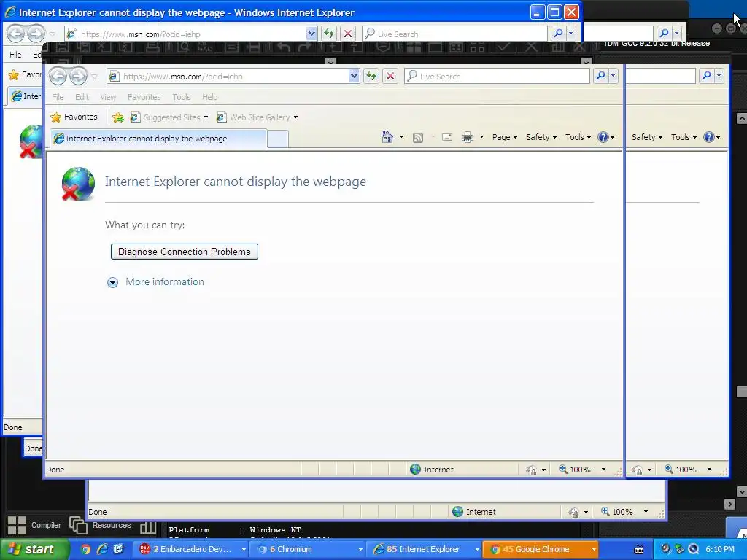Open View menu in front IE window

108,97
